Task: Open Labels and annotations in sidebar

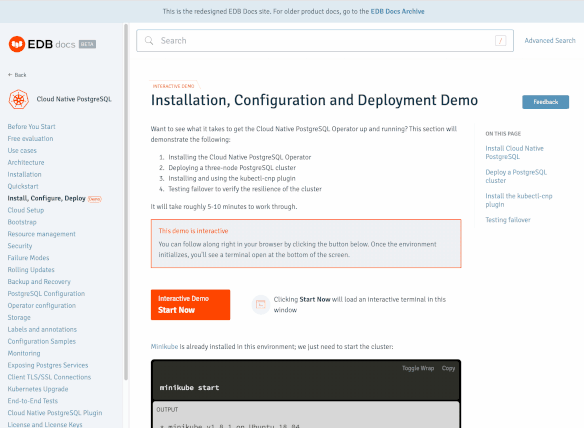Action: coord(42,329)
